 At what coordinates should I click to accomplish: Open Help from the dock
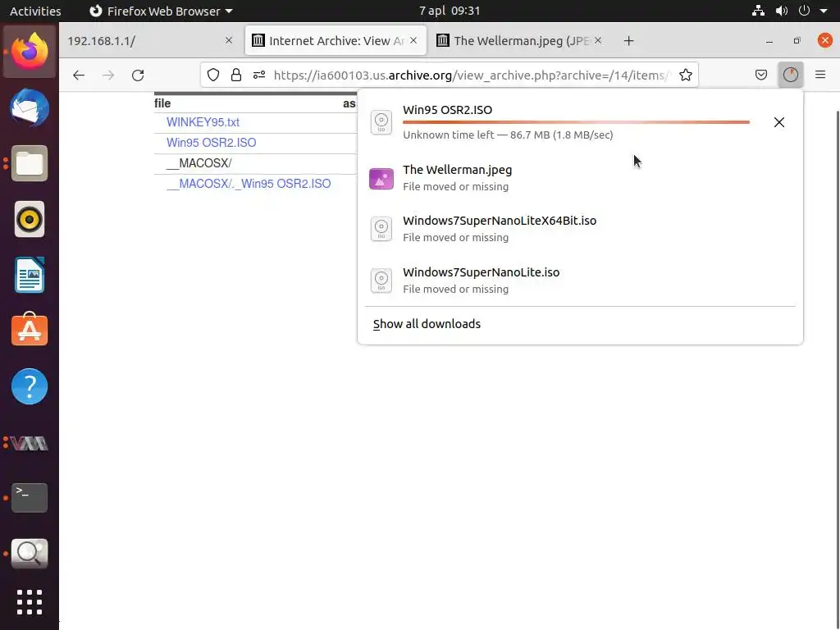pyautogui.click(x=30, y=386)
